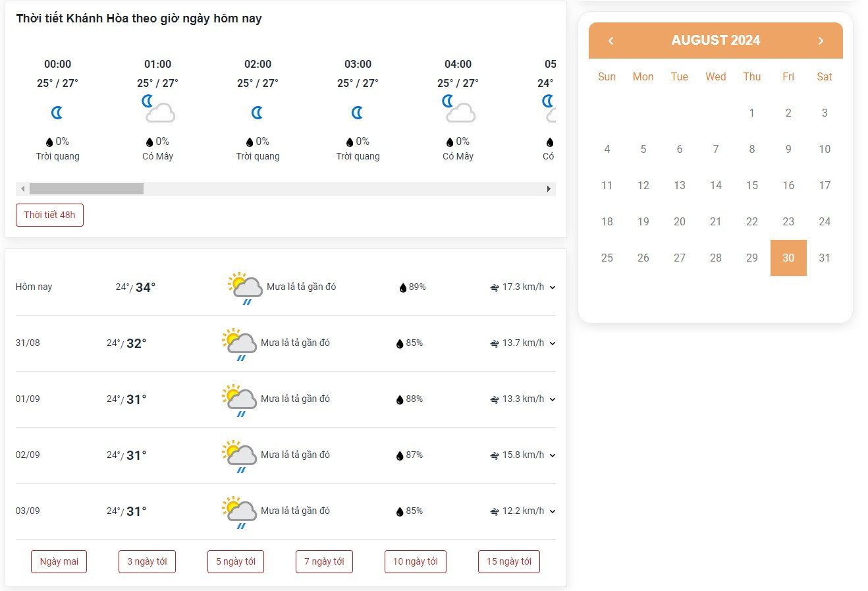Click the rain weather icon for Hôm nay
This screenshot has width=868, height=591.
(245, 288)
